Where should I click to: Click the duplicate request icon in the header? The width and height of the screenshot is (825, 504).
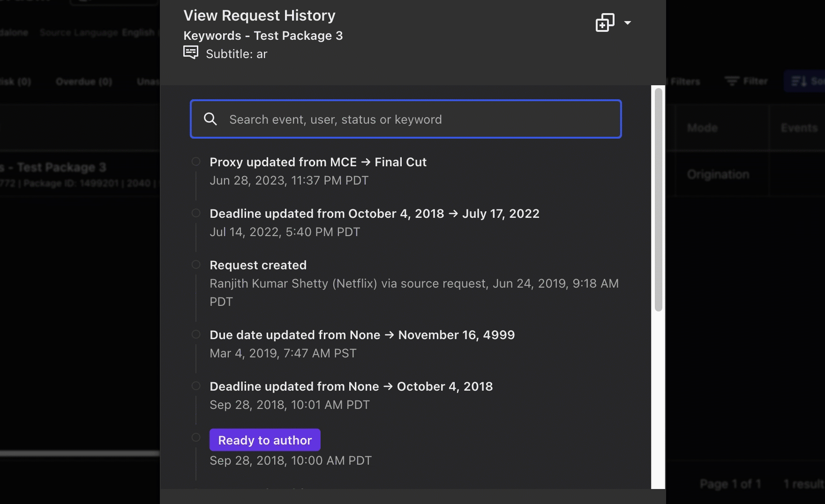point(605,22)
